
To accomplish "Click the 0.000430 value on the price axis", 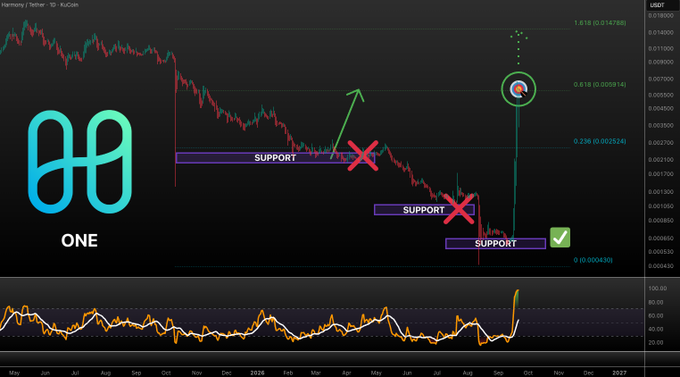I will pos(661,266).
